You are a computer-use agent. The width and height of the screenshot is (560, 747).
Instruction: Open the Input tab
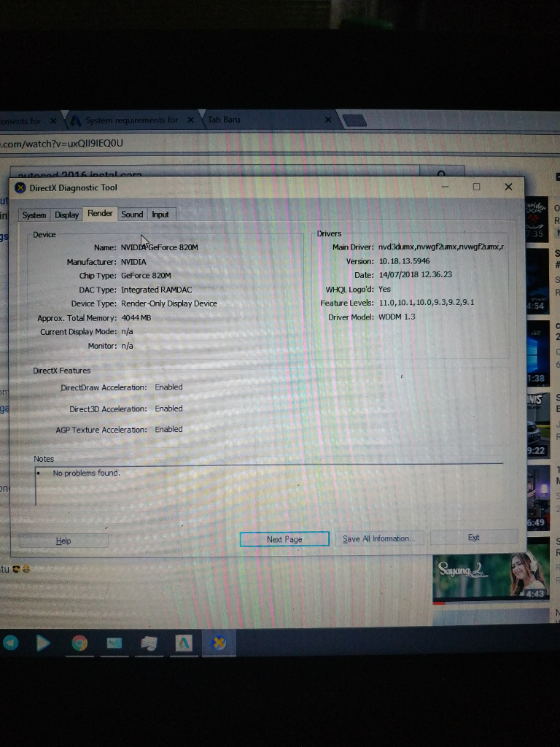pyautogui.click(x=160, y=214)
